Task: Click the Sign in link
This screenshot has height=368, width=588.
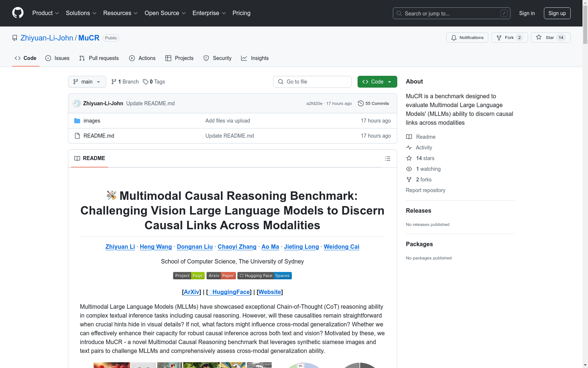Action: (x=527, y=13)
